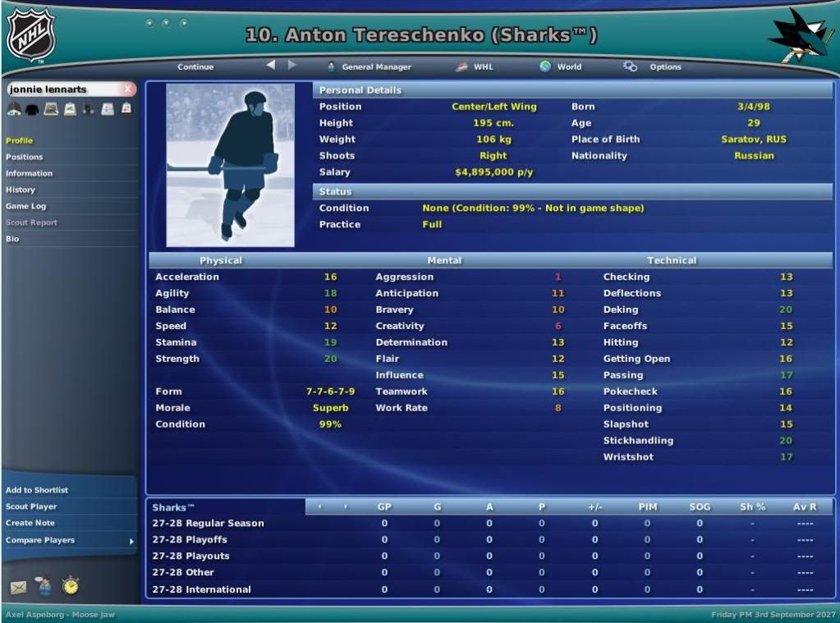Click Create Note
The height and width of the screenshot is (623, 840).
(30, 523)
